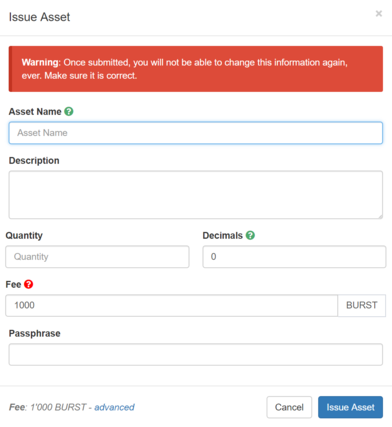Click the BURST currency addon label

click(x=362, y=305)
